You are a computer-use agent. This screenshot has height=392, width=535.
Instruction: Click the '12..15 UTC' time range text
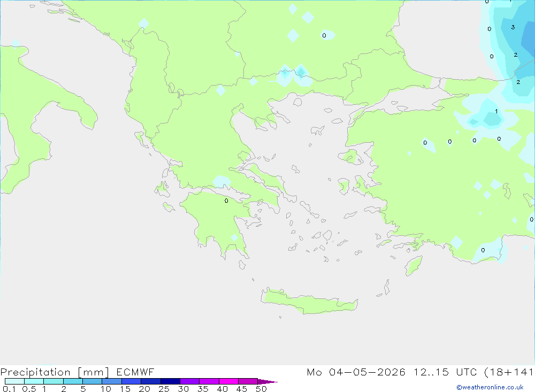445,372
